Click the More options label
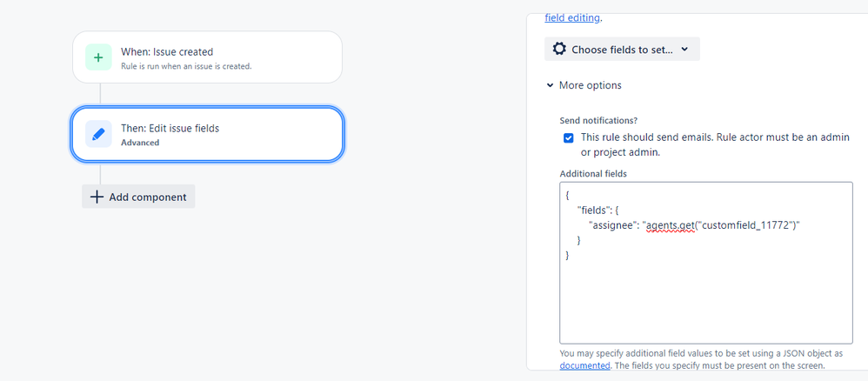 (590, 85)
